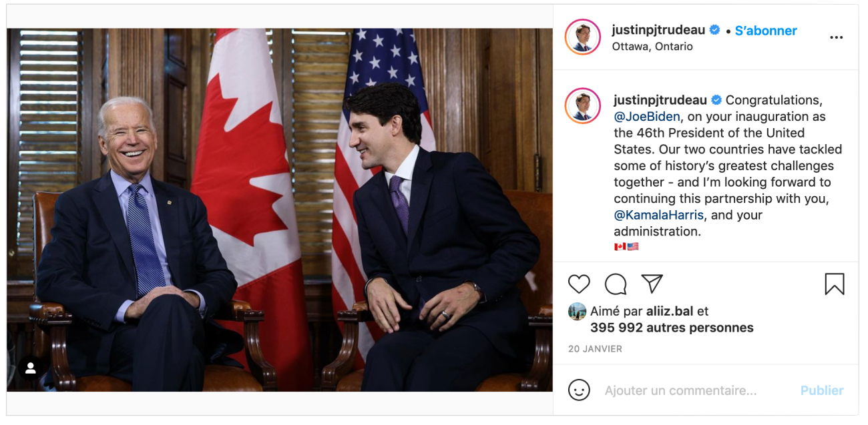Show the 395 992 autres personnes likes list
The height and width of the screenshot is (425, 868).
point(672,328)
